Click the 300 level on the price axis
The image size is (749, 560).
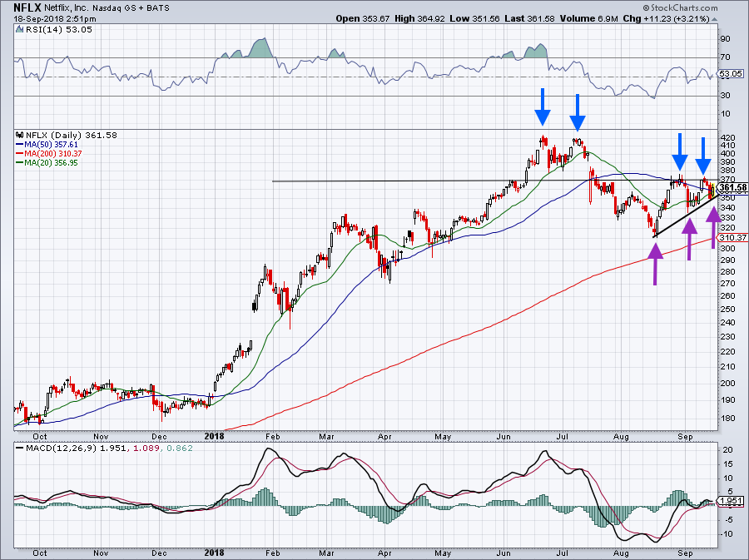click(x=727, y=249)
